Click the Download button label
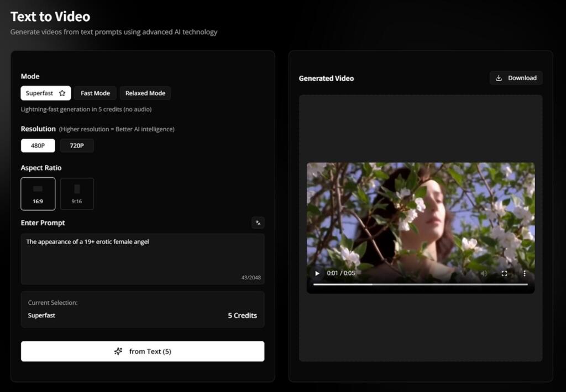Viewport: 566px width, 392px height. 522,78
